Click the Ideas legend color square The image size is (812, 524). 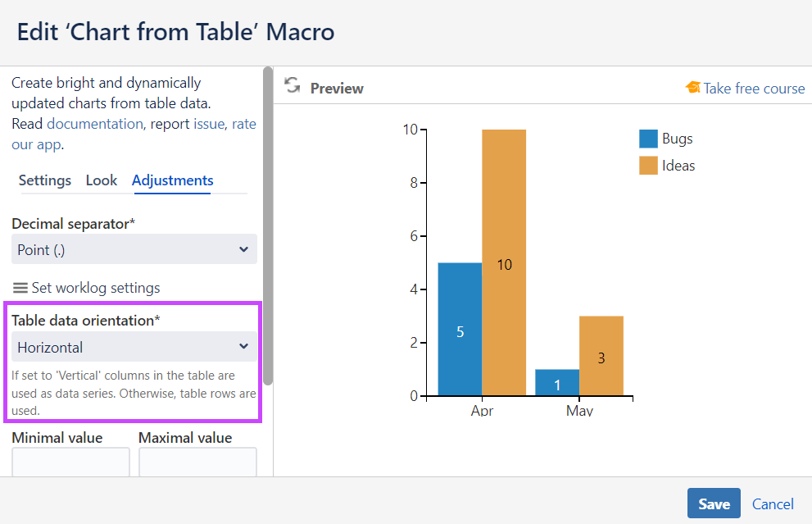(x=648, y=166)
